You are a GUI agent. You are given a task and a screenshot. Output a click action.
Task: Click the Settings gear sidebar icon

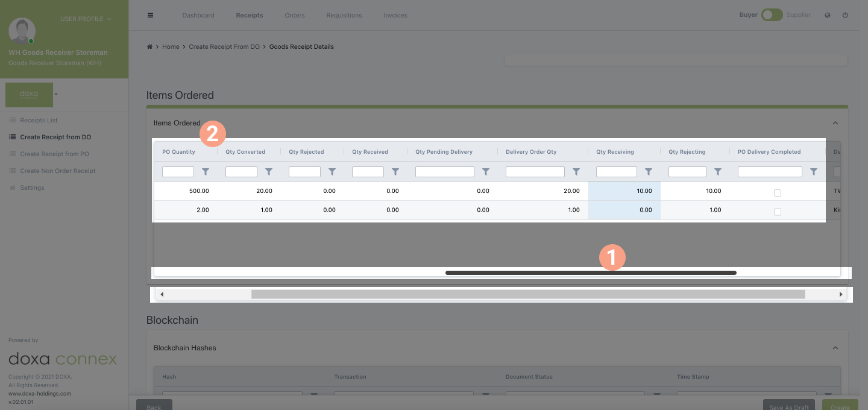[x=13, y=188]
